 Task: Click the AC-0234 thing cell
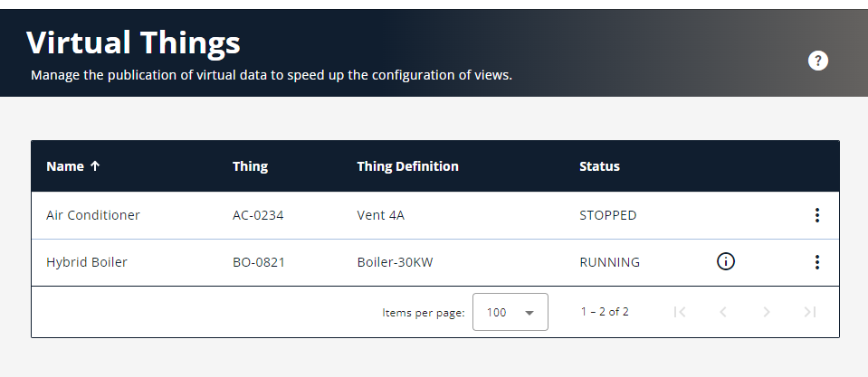click(258, 215)
